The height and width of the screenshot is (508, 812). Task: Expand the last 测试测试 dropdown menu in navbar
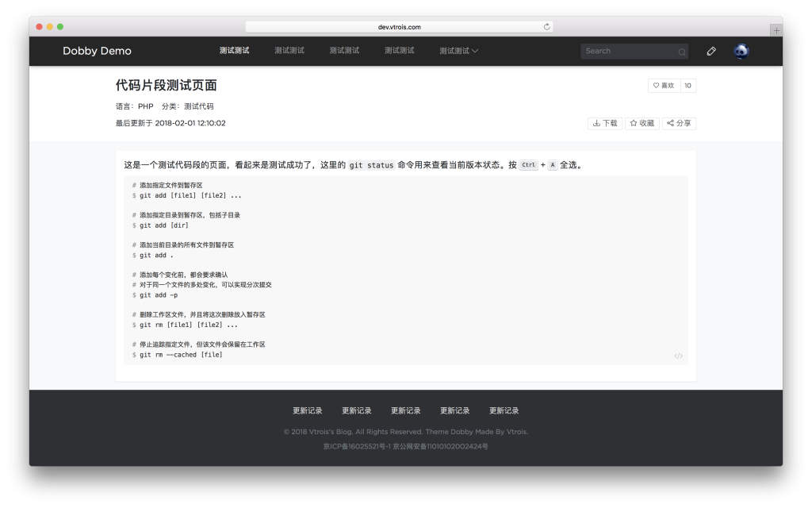coord(459,51)
